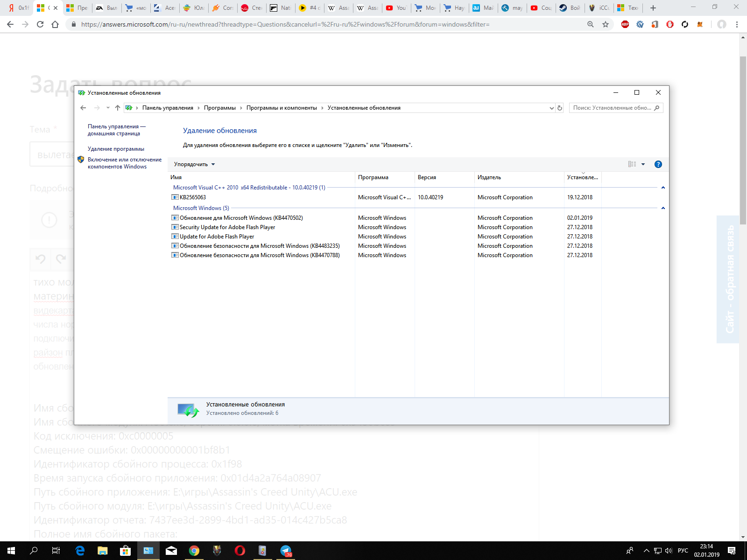Open the Windows Start menu
The width and height of the screenshot is (747, 560).
[11, 551]
